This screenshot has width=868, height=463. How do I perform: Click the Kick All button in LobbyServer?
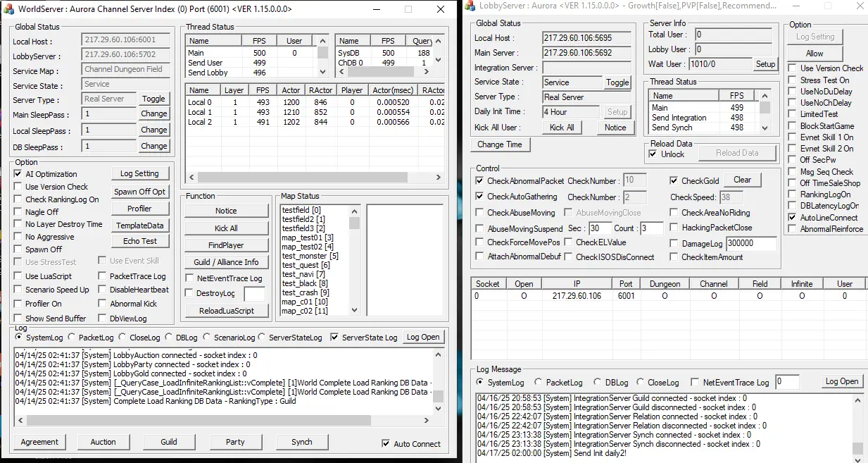[x=562, y=128]
